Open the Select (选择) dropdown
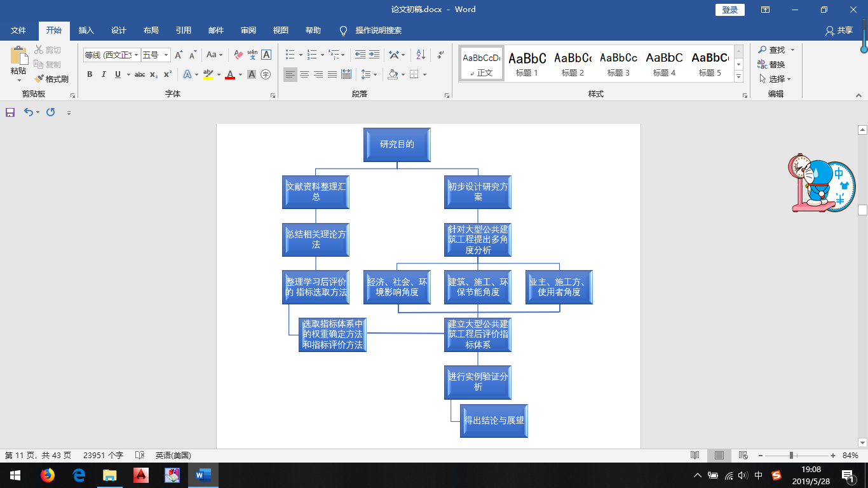Viewport: 868px width, 488px height. coord(775,79)
